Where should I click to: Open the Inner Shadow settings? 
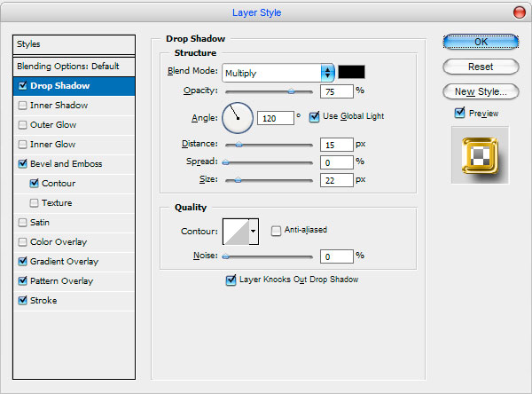coord(59,106)
